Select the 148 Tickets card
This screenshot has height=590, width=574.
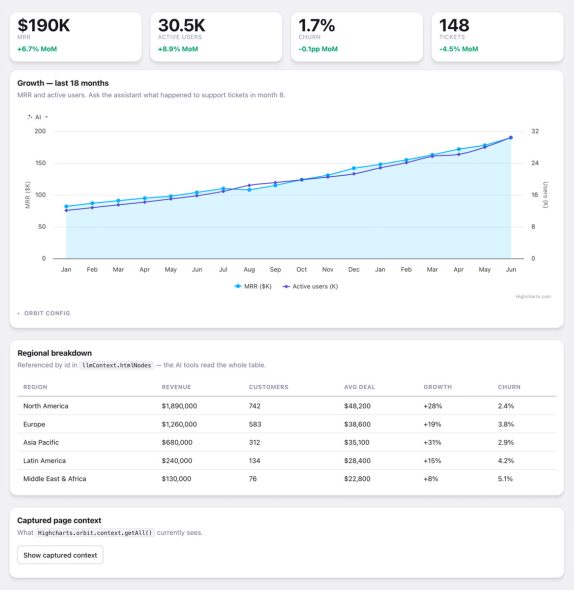tap(498, 37)
